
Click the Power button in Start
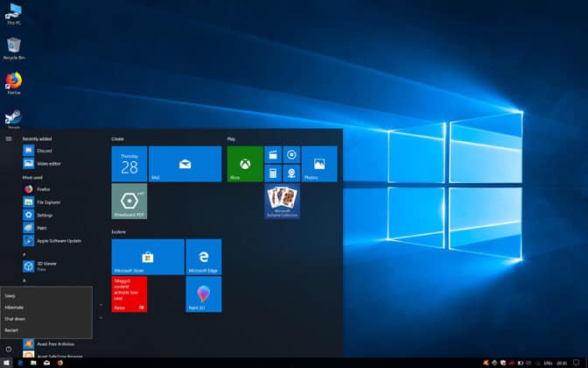(x=9, y=350)
